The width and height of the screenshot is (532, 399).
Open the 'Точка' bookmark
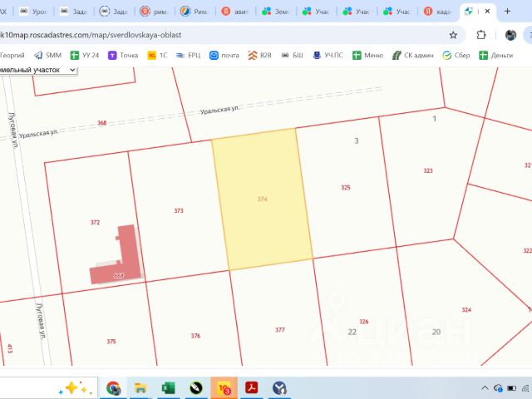pos(123,56)
